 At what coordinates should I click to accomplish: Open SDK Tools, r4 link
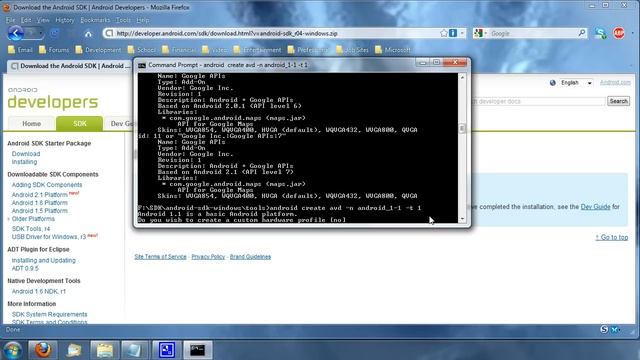click(x=31, y=229)
